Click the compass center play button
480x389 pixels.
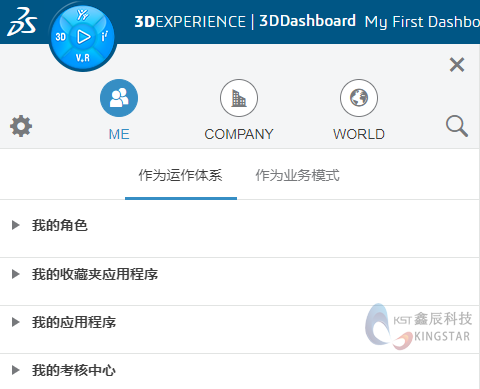coord(83,37)
